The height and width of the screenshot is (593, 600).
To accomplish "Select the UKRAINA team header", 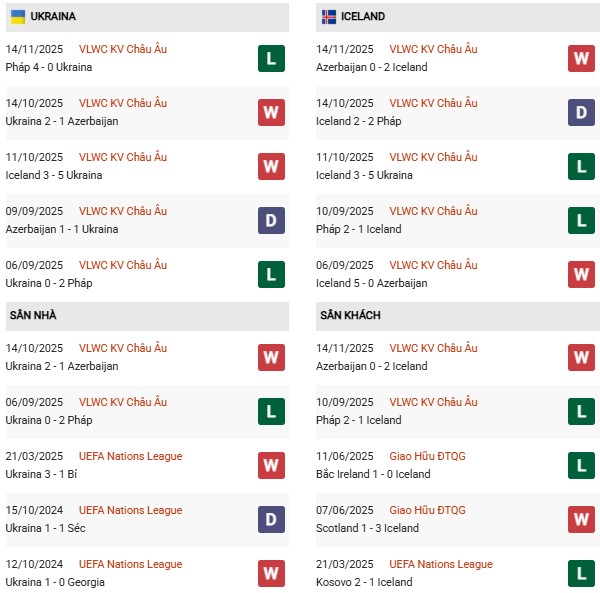I will (x=53, y=17).
